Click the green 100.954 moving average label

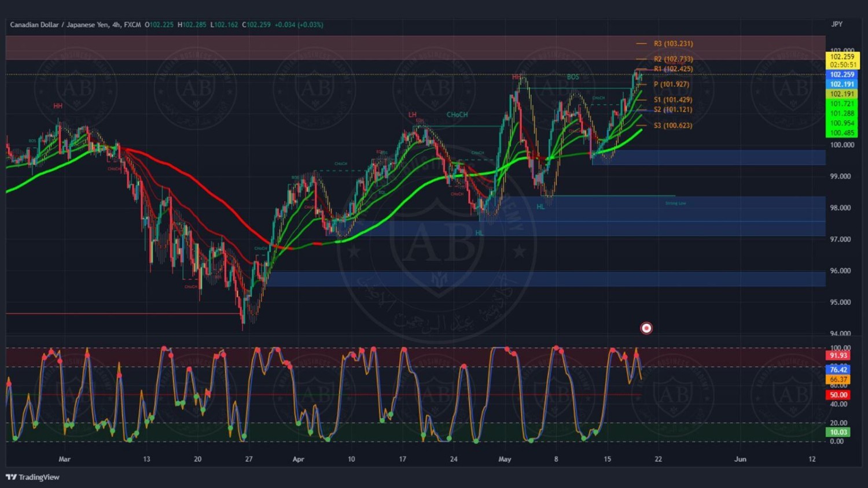point(842,123)
